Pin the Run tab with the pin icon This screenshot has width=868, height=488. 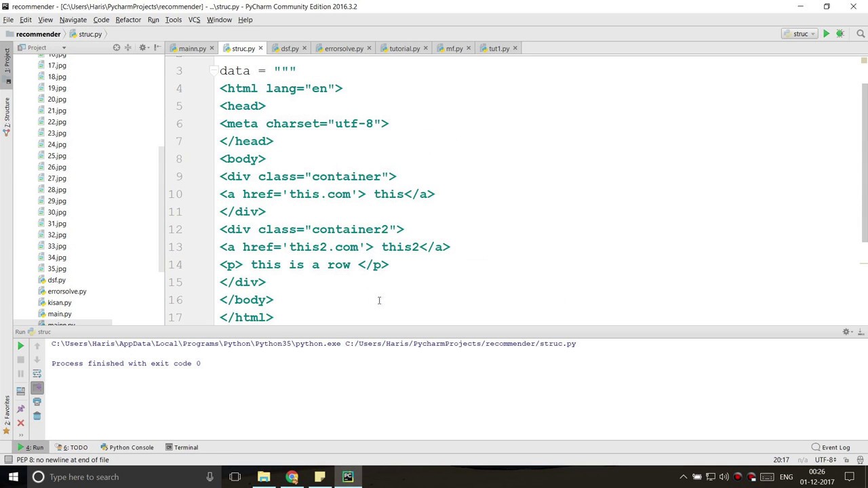click(20, 409)
